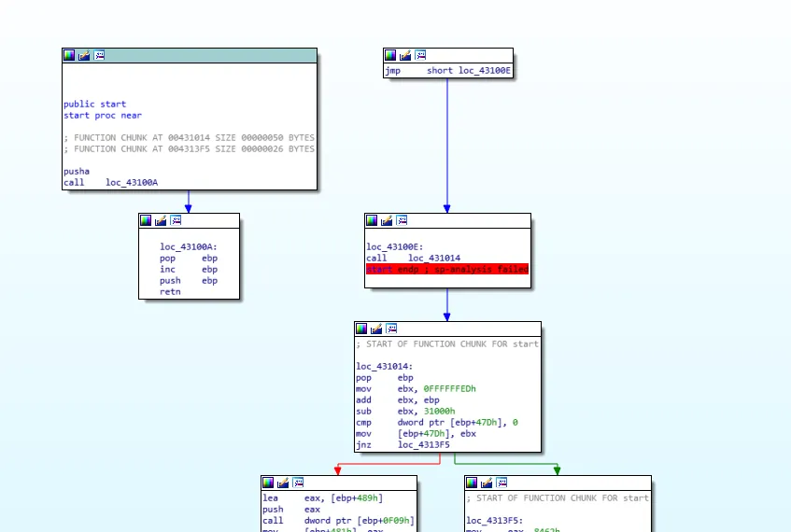Click the 'jmp short loc_43100E' instruction
The height and width of the screenshot is (532, 791).
pyautogui.click(x=448, y=71)
